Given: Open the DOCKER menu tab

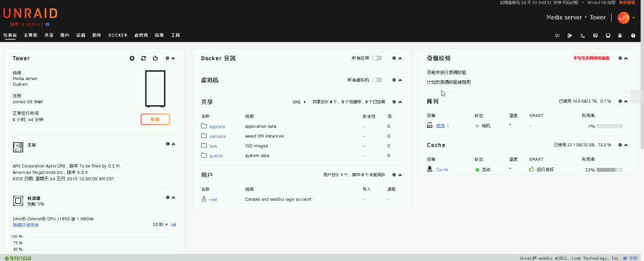Looking at the screenshot, I should tap(118, 35).
